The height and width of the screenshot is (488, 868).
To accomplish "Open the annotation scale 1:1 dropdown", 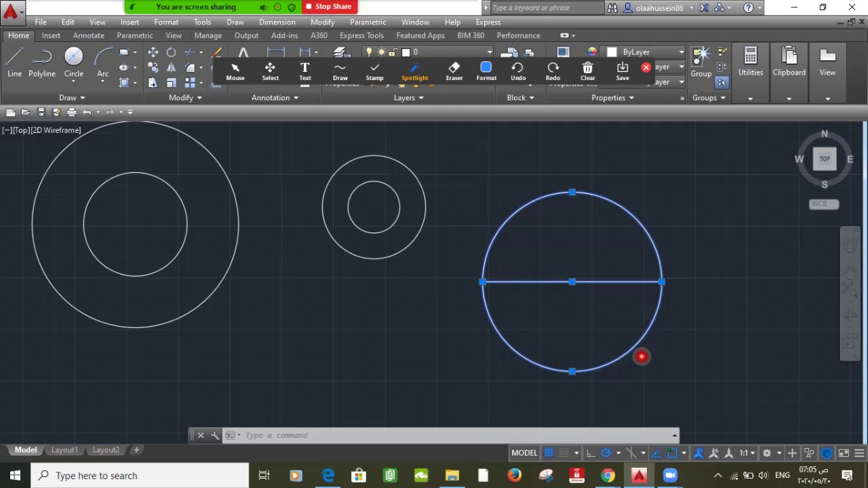I will coord(747,453).
